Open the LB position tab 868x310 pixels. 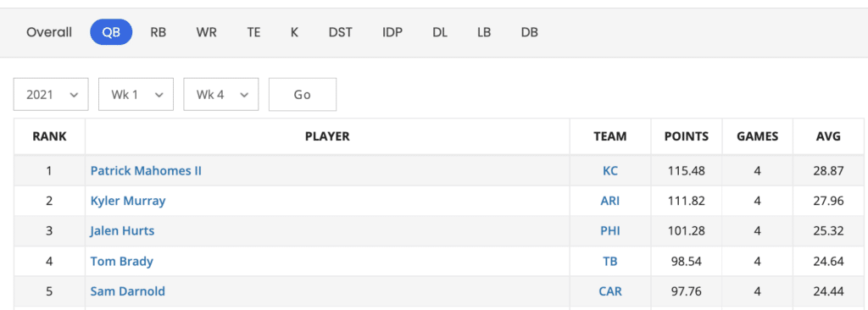484,32
